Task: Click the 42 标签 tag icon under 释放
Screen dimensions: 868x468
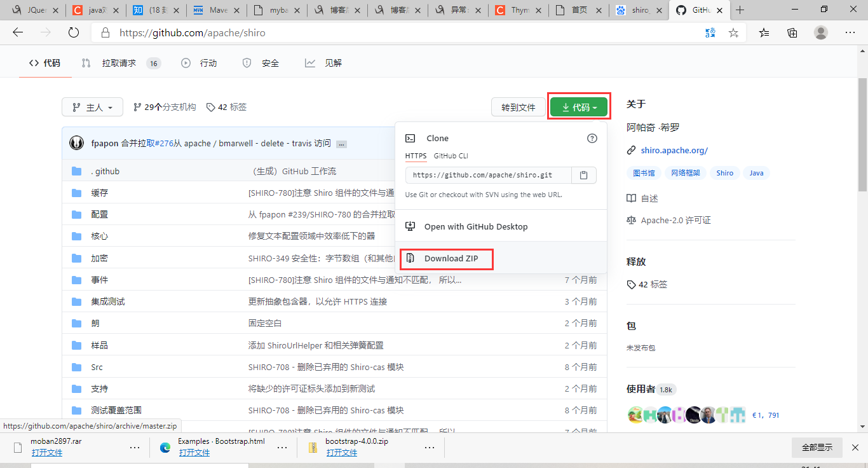Action: [631, 284]
